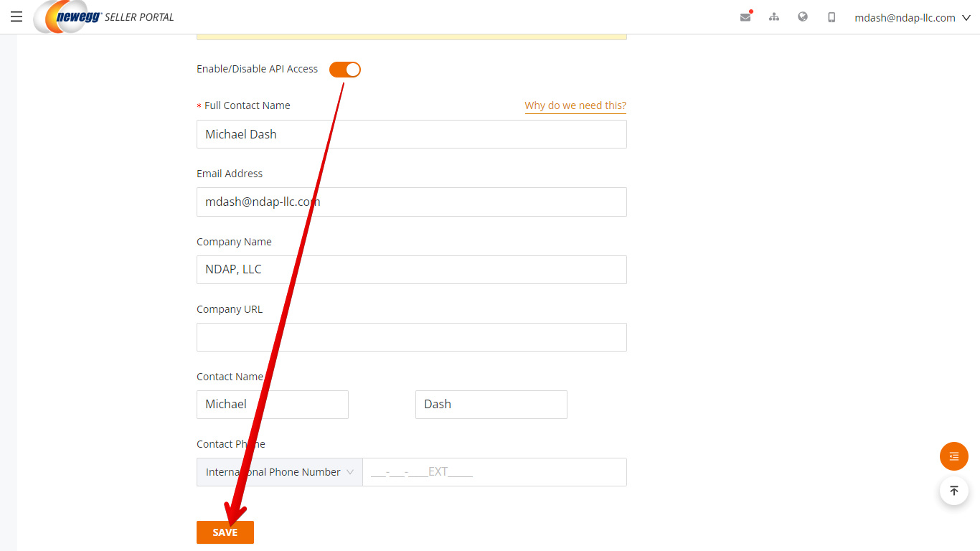Click the orange floating list menu button
Image resolution: width=980 pixels, height=551 pixels.
[954, 456]
